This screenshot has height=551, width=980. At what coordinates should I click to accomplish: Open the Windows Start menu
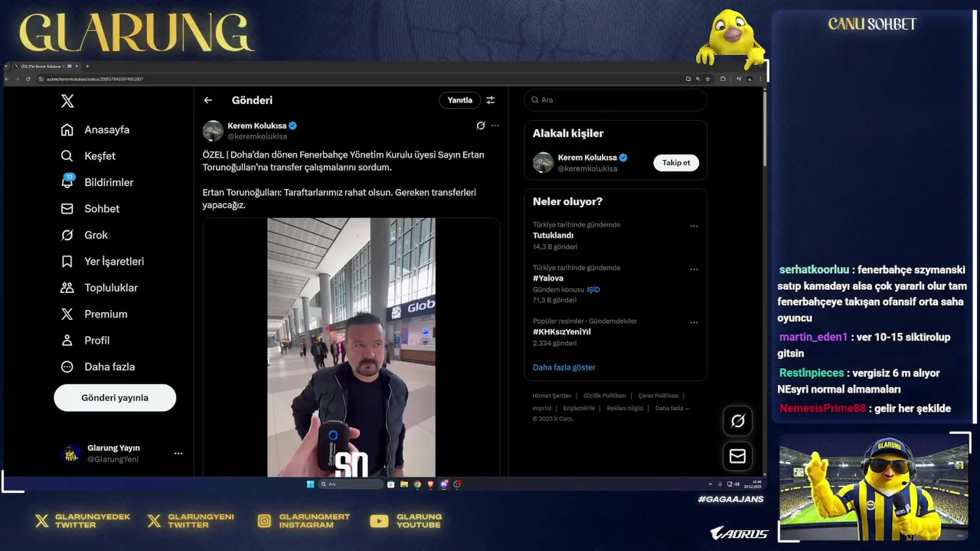(x=310, y=484)
